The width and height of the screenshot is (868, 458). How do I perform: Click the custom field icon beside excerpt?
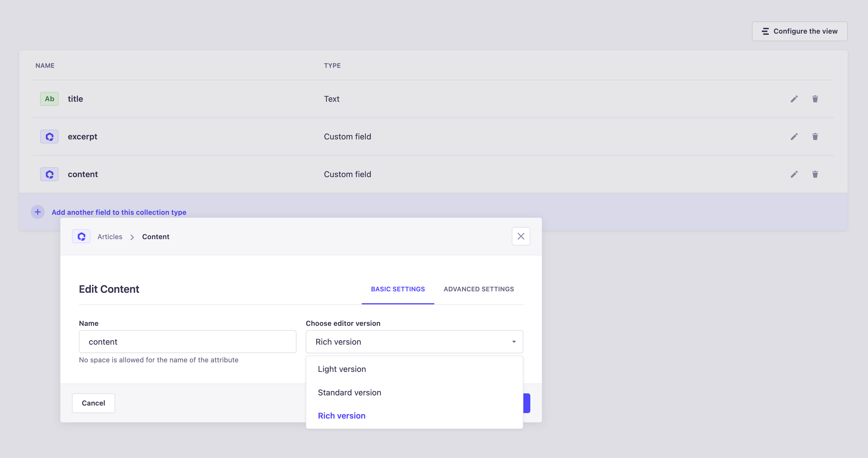(x=49, y=137)
